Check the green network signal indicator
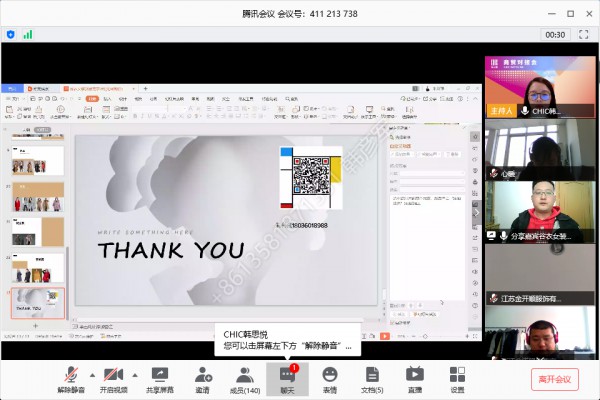This screenshot has height=400, width=600. (28, 34)
